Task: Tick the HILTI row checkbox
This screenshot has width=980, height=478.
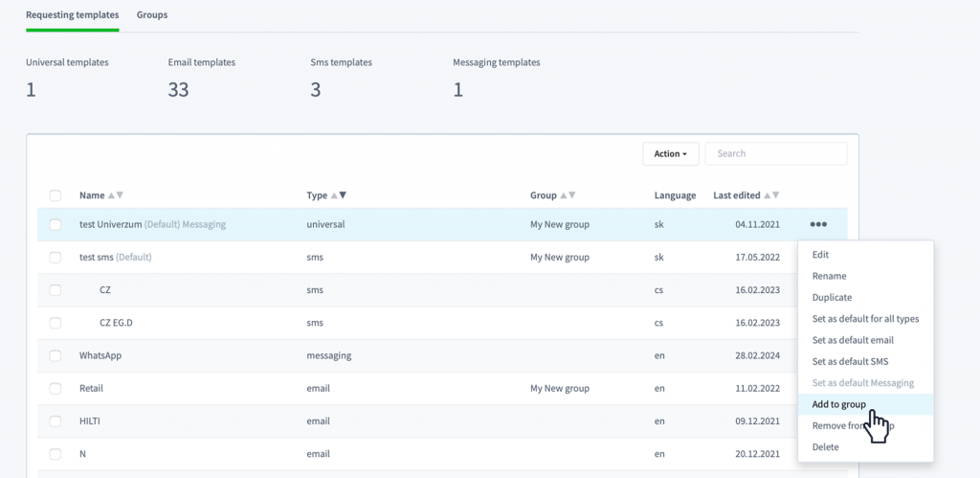Action: coord(55,421)
